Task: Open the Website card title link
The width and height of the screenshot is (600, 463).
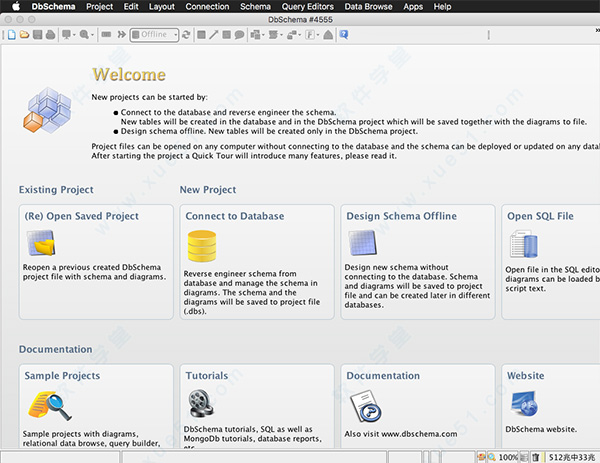Action: coord(525,376)
